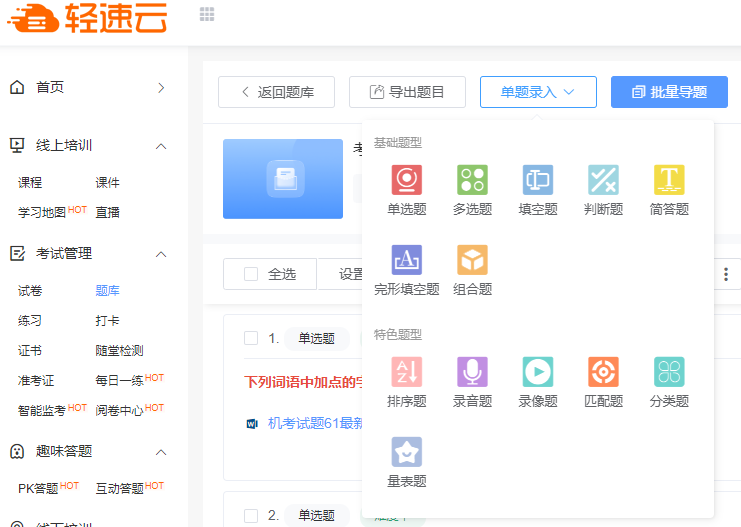
Task: Collapse the 考试管理 sidebar section
Action: coord(161,254)
